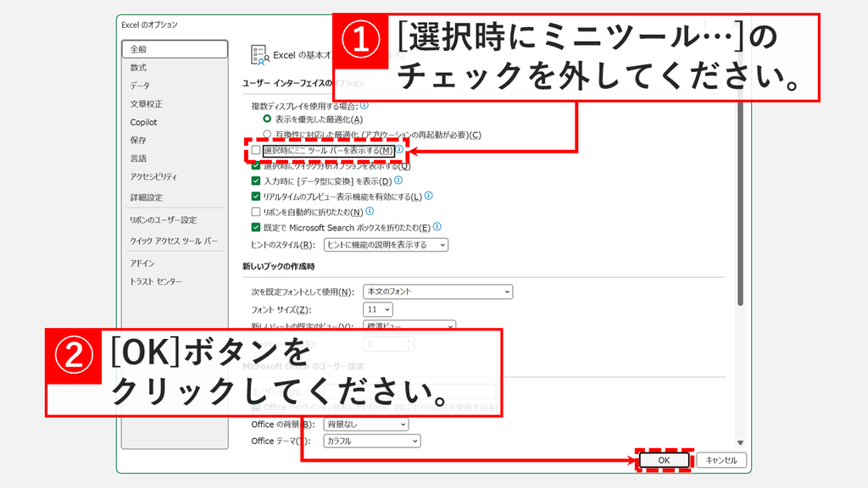Click the OK button

[664, 460]
